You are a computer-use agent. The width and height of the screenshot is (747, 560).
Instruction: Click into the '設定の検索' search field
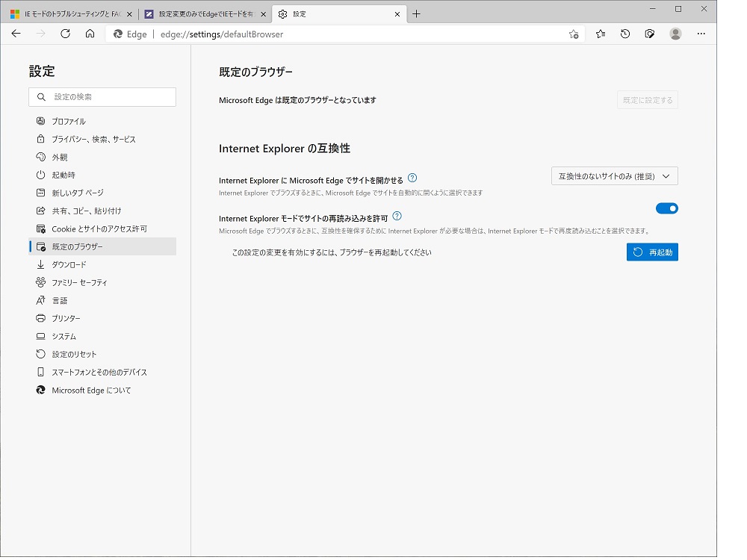click(102, 97)
